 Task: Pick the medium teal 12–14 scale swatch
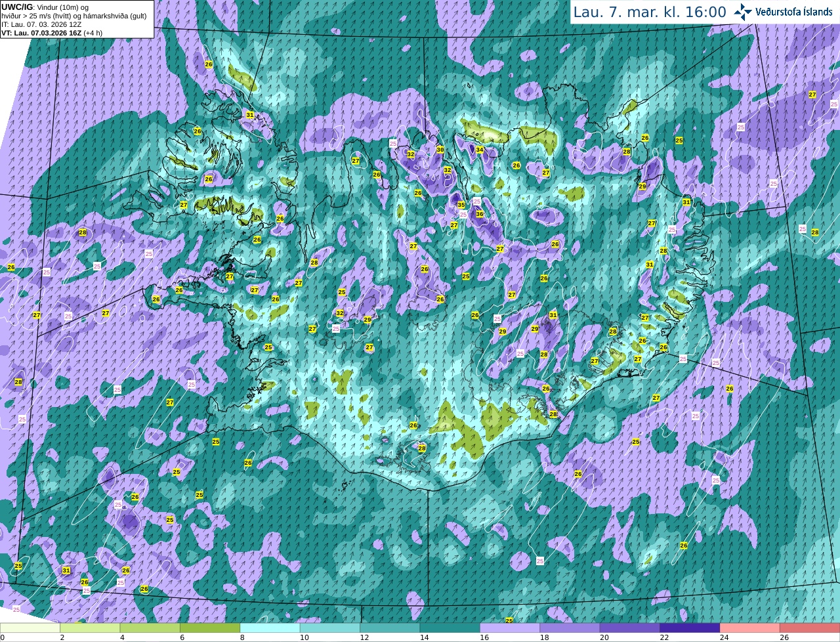coord(390,628)
